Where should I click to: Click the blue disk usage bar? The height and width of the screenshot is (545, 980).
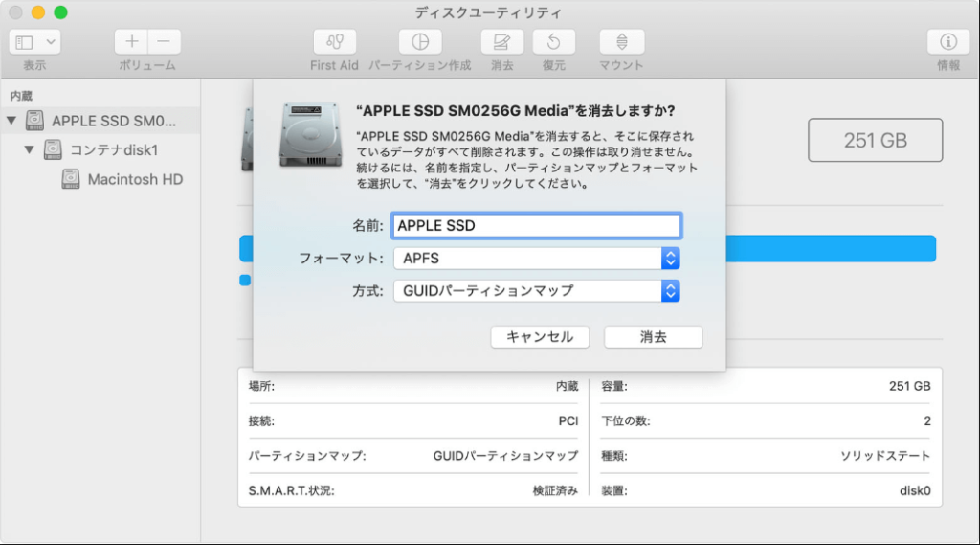[831, 249]
